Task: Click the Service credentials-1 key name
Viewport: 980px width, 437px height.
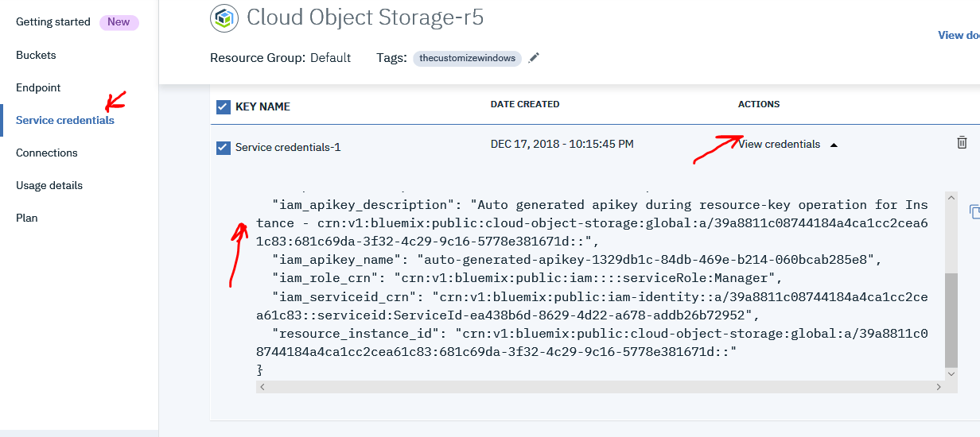Action: [288, 147]
